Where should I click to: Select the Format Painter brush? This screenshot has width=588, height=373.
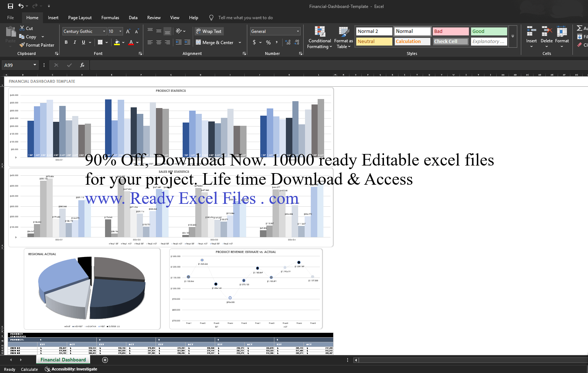[22, 45]
